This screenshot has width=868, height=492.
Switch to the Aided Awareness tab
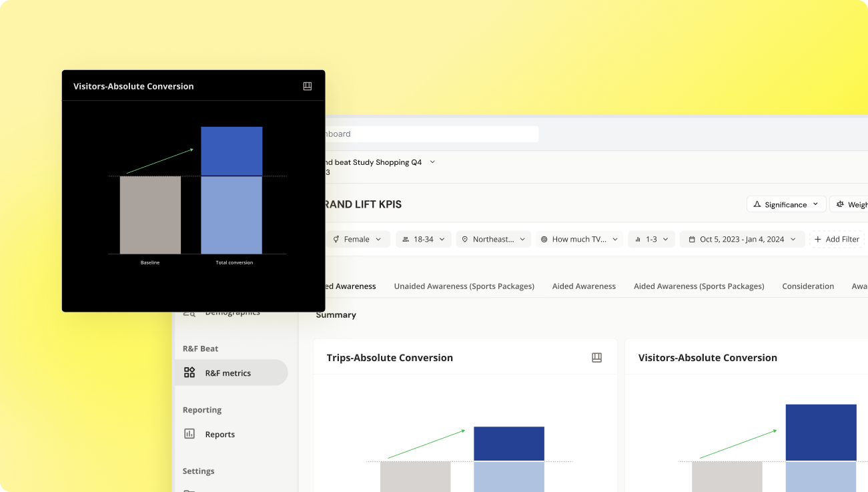point(584,286)
